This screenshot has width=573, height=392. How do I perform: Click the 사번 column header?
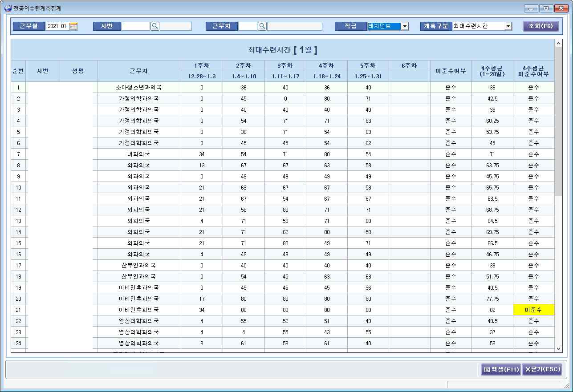pos(42,71)
